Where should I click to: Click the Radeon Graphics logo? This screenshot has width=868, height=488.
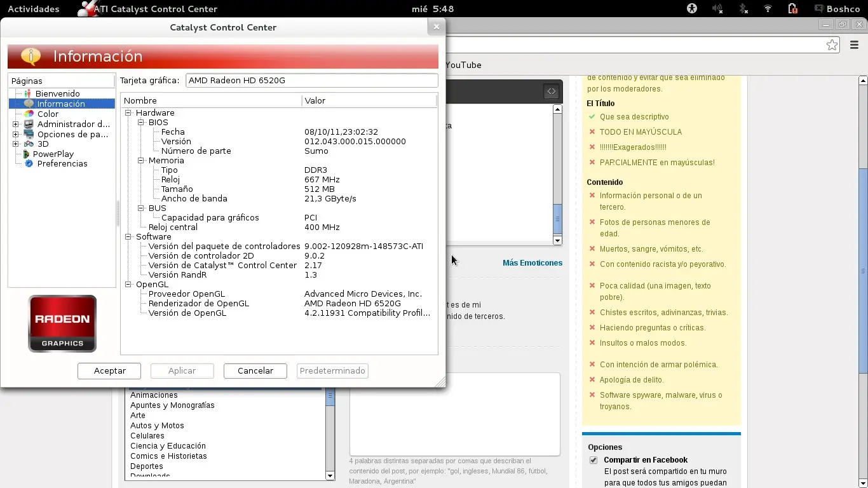[x=62, y=323]
